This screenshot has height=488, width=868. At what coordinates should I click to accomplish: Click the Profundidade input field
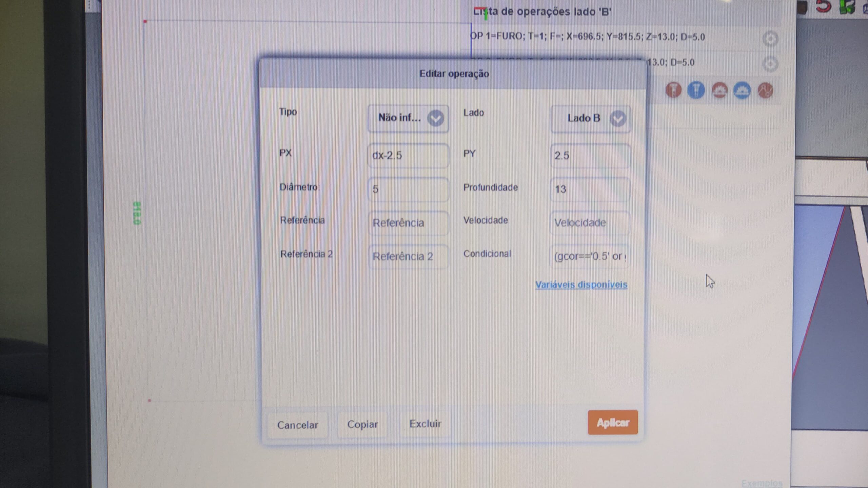[590, 189]
